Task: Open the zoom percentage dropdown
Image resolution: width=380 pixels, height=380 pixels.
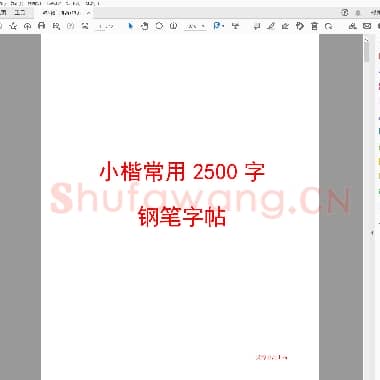Action: (195, 26)
